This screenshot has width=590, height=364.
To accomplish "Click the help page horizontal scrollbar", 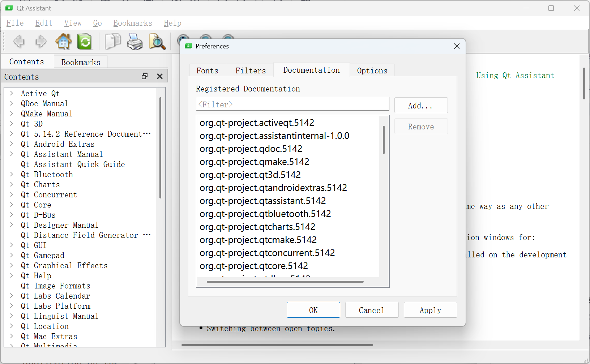I will coord(277,345).
